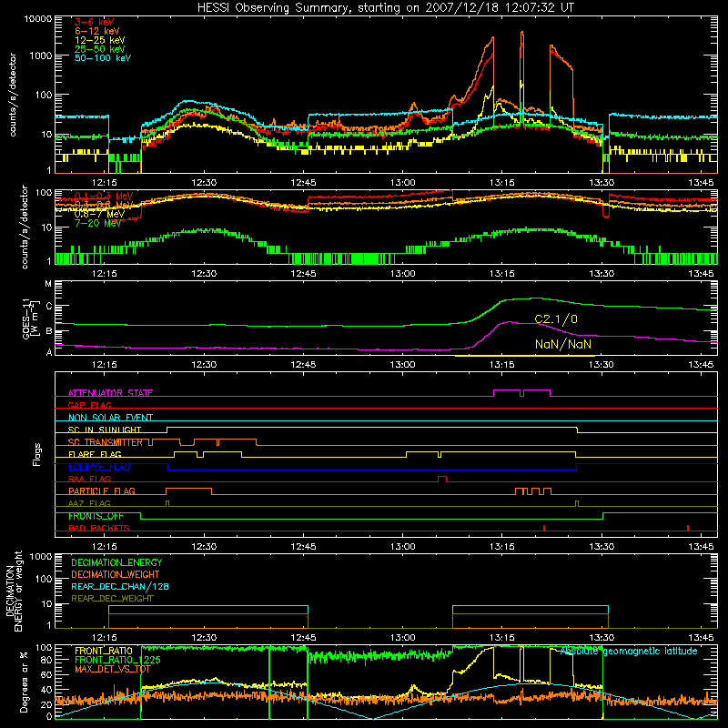Click the yellow flare interval bar in GOES panel
This screenshot has width=728, height=728.
[525, 356]
